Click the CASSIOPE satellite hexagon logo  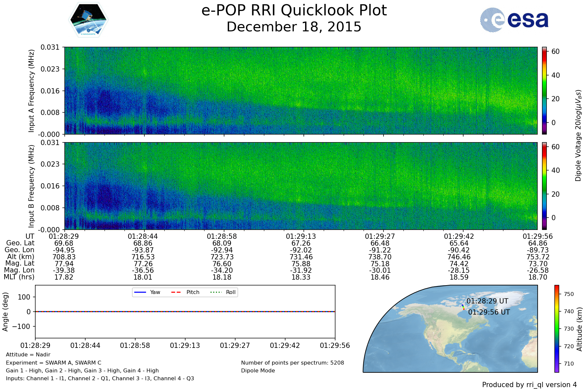(88, 20)
